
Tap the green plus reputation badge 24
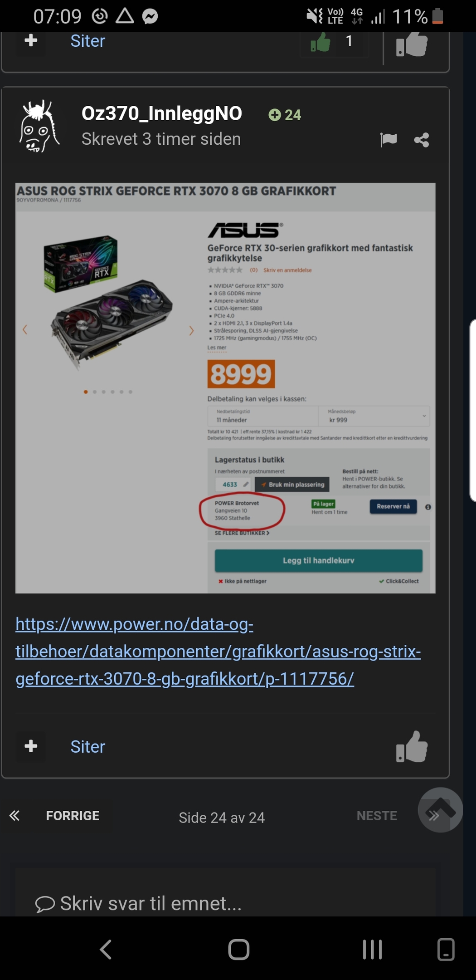285,115
